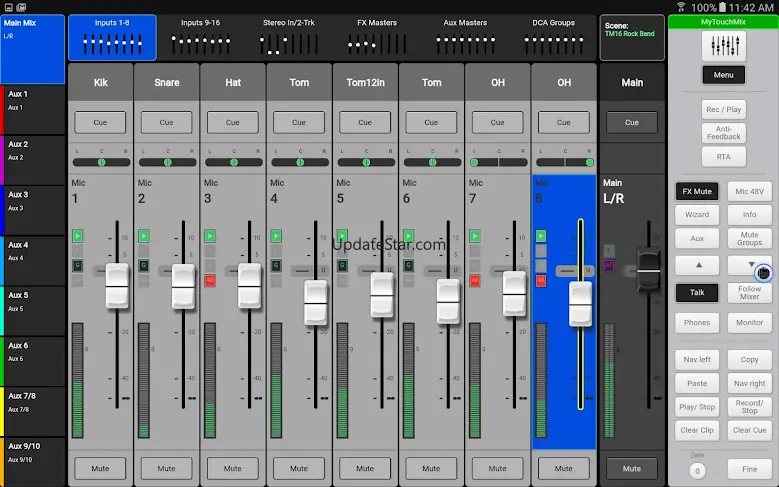Tap the Wi-Fi icon in status bar
The height and width of the screenshot is (487, 779).
(680, 7)
